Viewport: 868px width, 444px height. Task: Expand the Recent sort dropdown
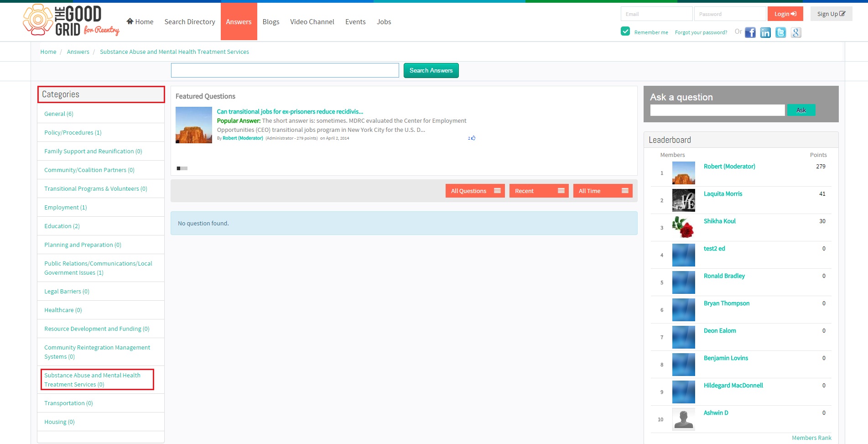(539, 191)
